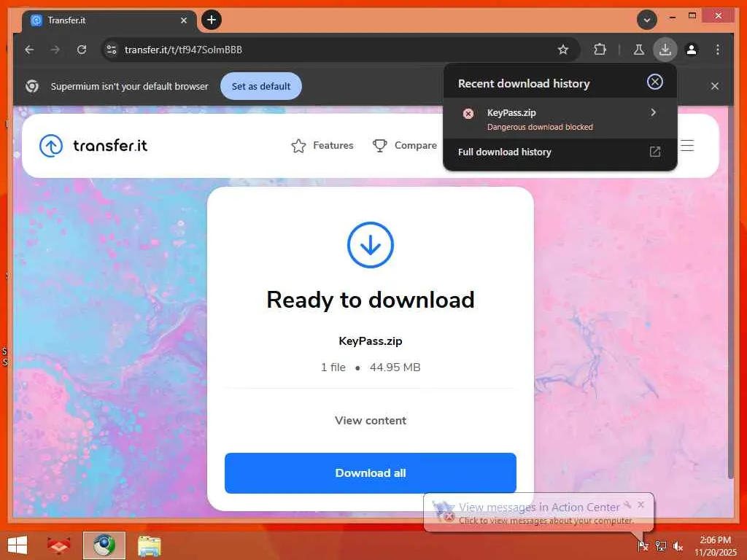Image resolution: width=747 pixels, height=560 pixels.
Task: Click the Action Center notification message
Action: pyautogui.click(x=539, y=513)
